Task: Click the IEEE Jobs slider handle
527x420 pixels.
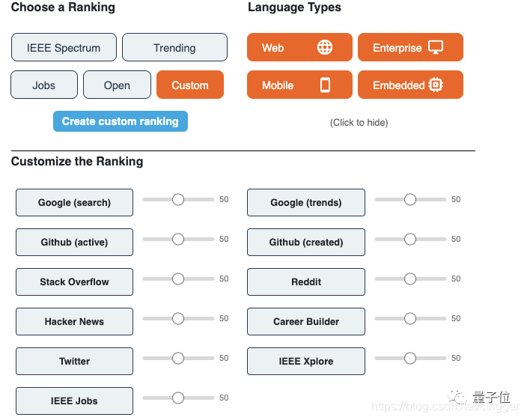Action: click(178, 398)
